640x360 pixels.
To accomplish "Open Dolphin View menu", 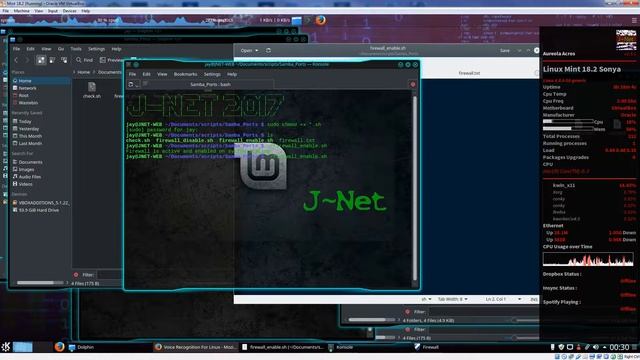I will [x=46, y=49].
